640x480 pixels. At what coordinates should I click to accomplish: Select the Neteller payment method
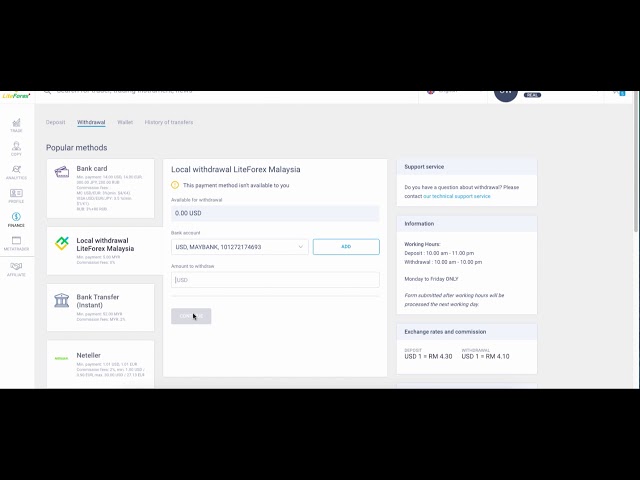(x=100, y=364)
